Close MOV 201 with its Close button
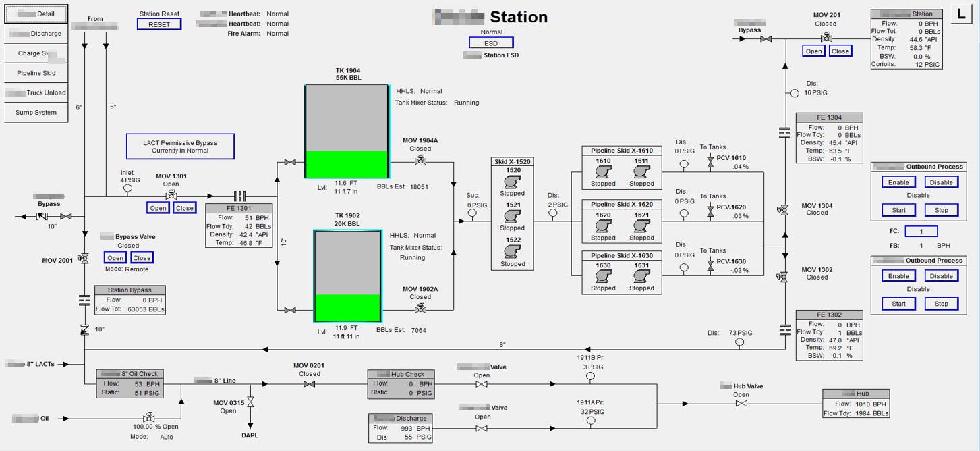The height and width of the screenshot is (451, 980). click(x=840, y=50)
